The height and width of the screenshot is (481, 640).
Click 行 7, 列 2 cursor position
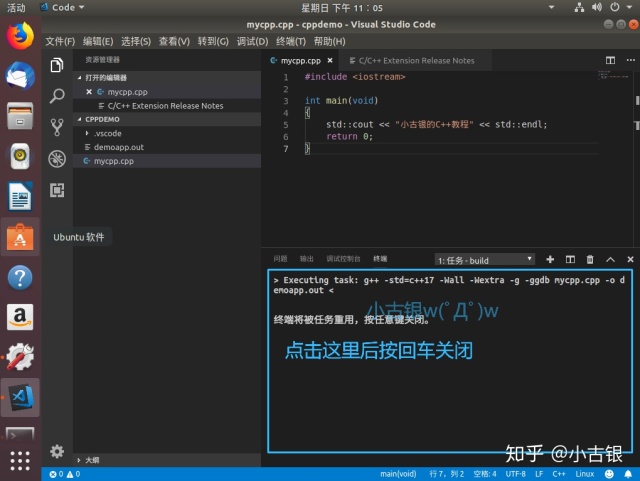coord(447,474)
